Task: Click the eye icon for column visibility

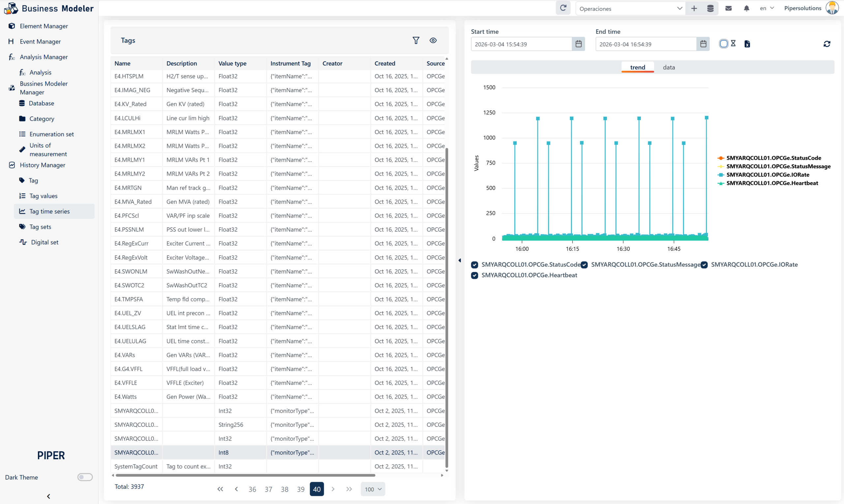Action: [433, 41]
